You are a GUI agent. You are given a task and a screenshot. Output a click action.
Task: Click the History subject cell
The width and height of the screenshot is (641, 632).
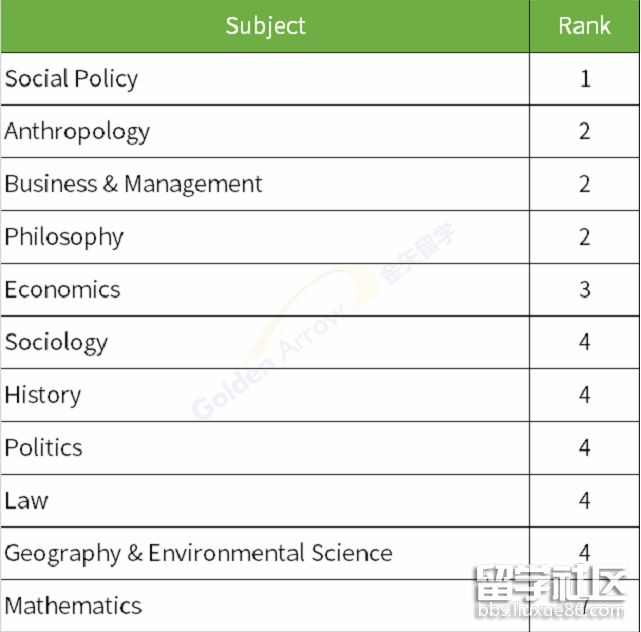coord(43,395)
